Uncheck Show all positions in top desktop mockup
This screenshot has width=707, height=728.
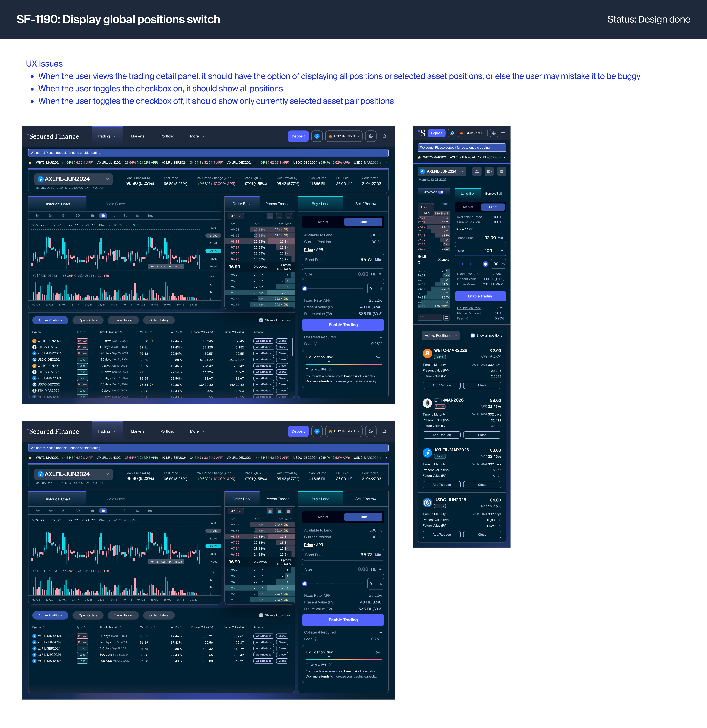tap(261, 320)
